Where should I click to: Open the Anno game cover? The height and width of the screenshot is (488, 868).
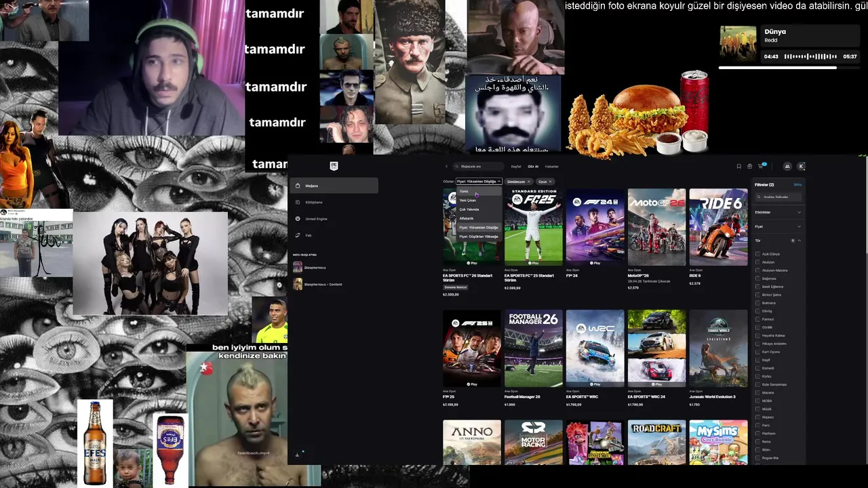tap(472, 442)
